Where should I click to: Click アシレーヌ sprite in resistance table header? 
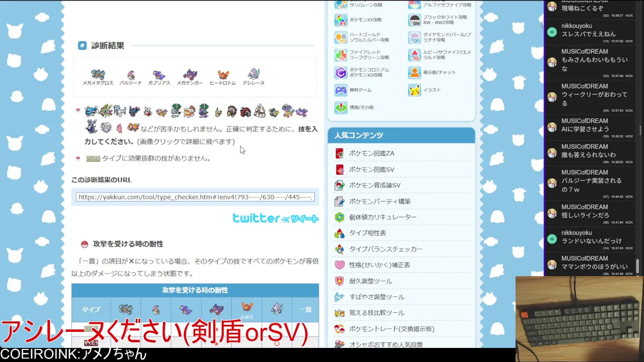coord(277,309)
